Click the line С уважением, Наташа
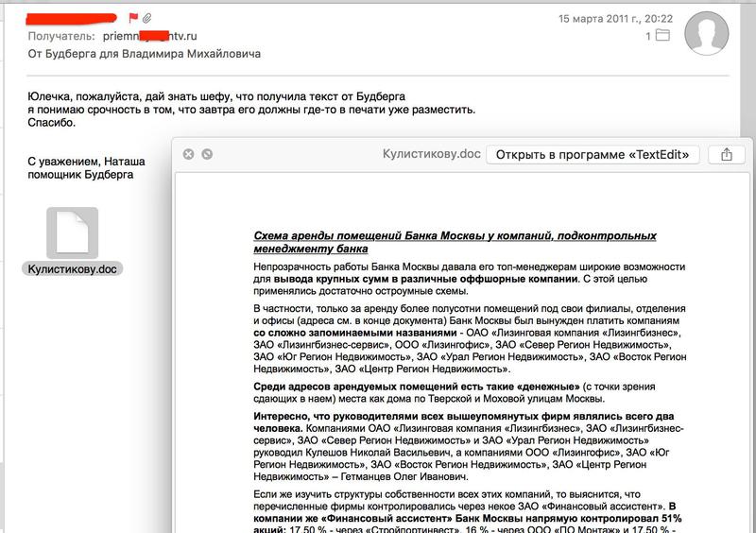Screen dimensions: 756x533 point(86,162)
